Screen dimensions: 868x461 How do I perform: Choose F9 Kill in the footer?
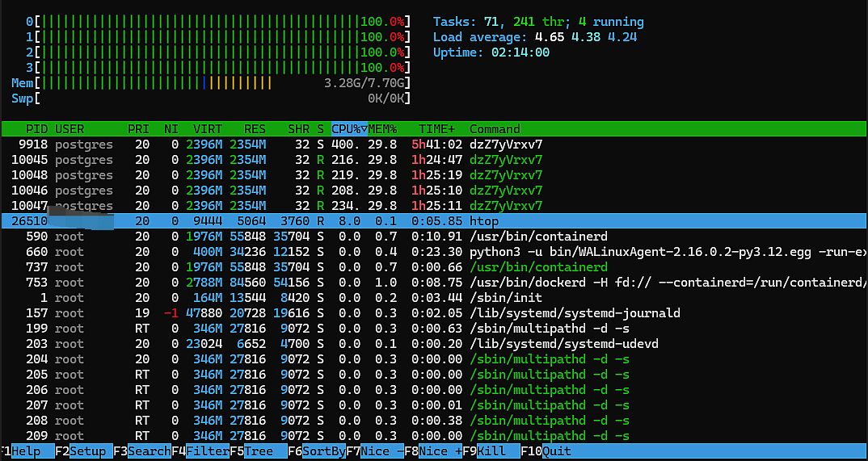491,451
